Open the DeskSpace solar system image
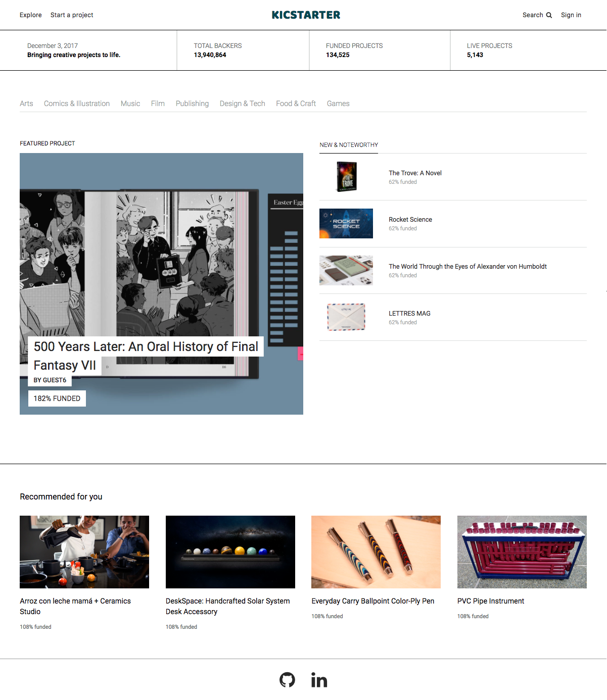The image size is (607, 700). pyautogui.click(x=230, y=552)
